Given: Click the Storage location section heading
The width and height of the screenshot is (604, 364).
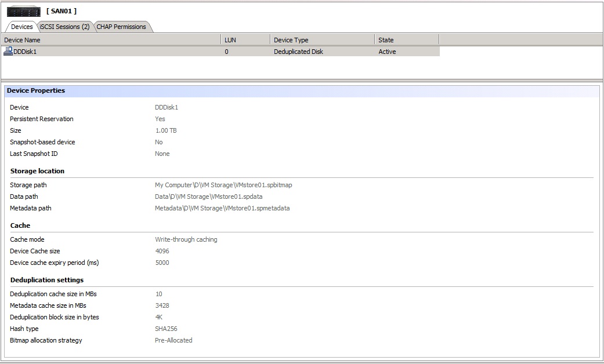Looking at the screenshot, I should 37,171.
